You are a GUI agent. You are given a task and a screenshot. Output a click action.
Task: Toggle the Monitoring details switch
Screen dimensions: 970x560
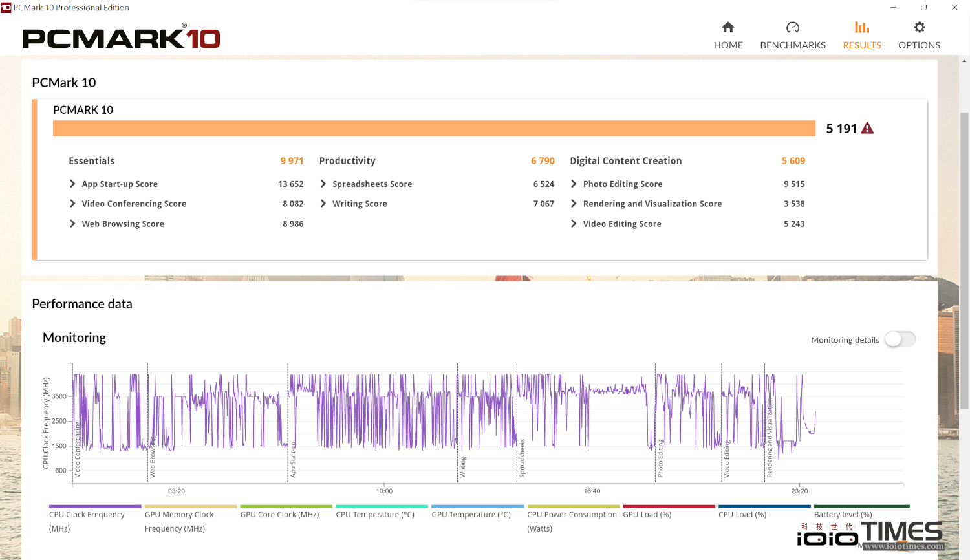click(900, 339)
